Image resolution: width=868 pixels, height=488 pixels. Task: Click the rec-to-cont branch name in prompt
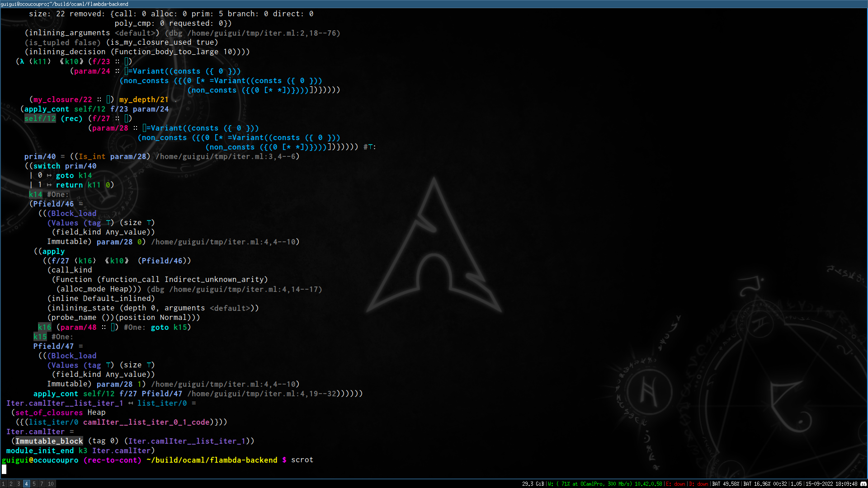coord(112,460)
